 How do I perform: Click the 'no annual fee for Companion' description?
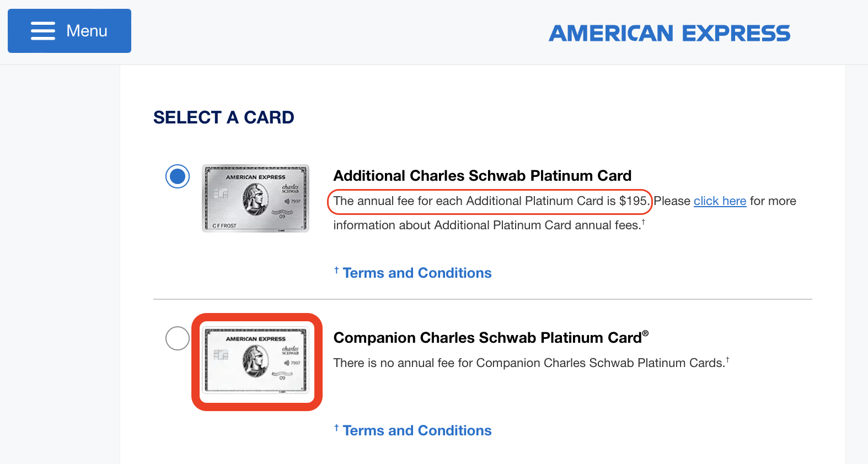(x=529, y=363)
